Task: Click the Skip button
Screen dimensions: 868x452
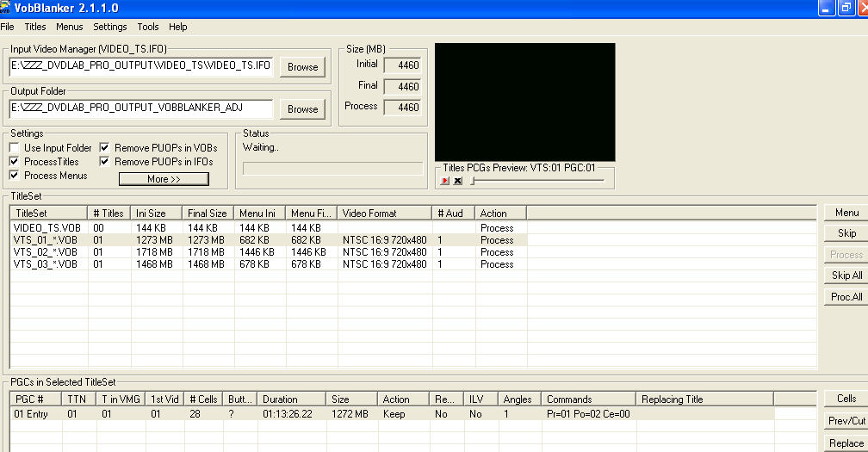Action: [846, 233]
